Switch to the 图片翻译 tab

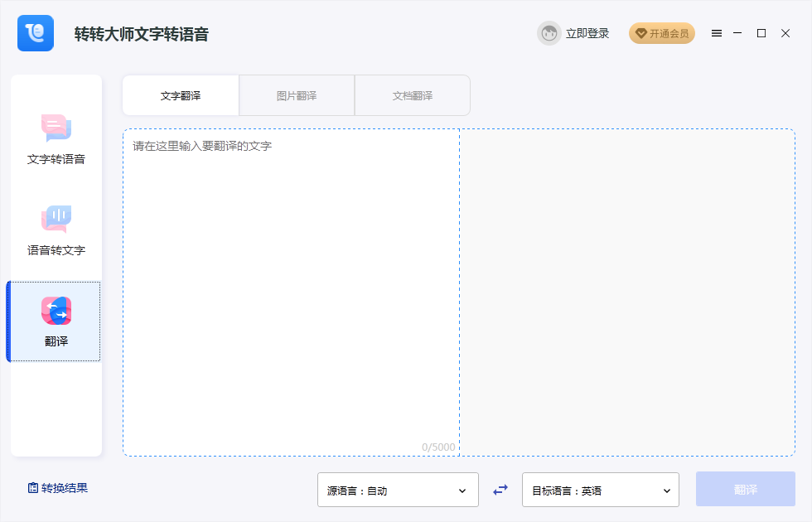pyautogui.click(x=296, y=94)
